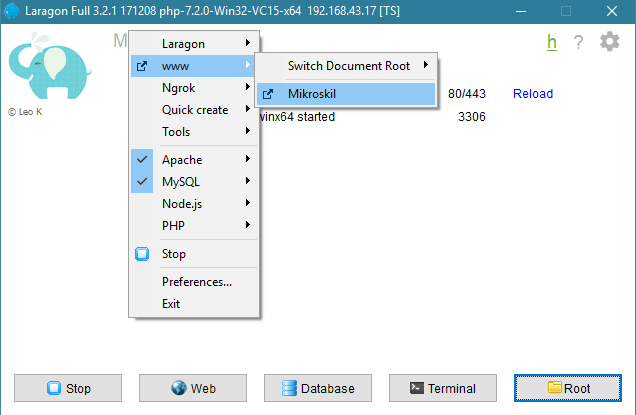Screen dimensions: 636x415
Task: Click the Reload link
Action: (533, 94)
